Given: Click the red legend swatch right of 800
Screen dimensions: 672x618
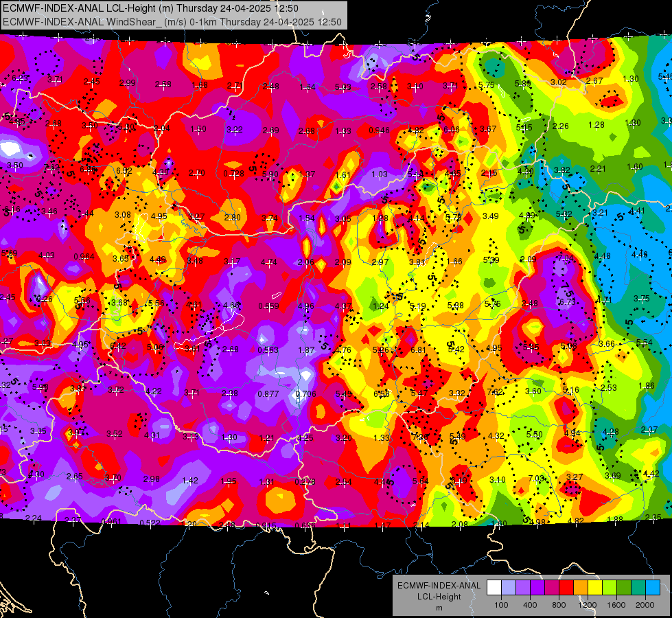Looking at the screenshot, I should click(566, 588).
